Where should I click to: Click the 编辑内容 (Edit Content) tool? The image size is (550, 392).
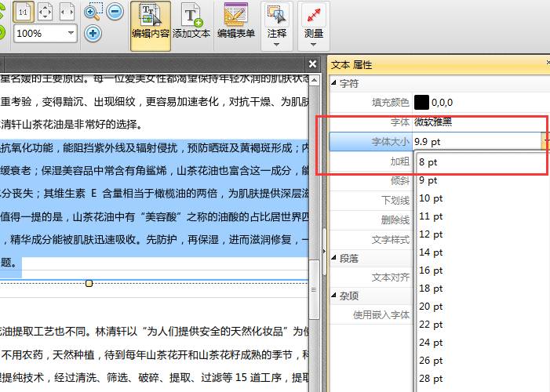(x=151, y=21)
